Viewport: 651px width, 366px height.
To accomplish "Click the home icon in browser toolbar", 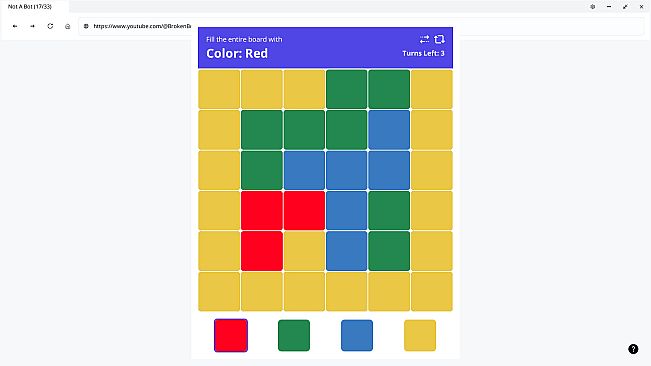I will click(x=68, y=26).
